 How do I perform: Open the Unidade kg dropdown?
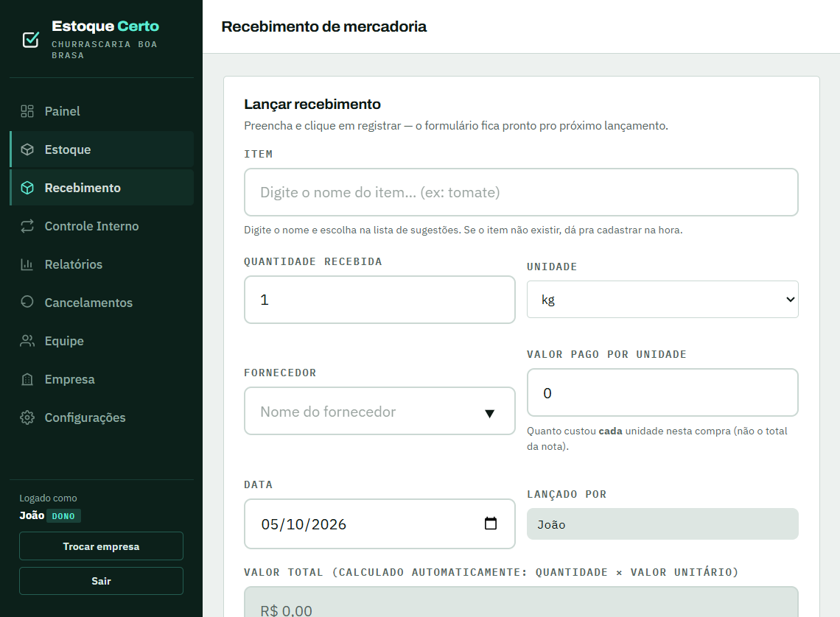click(x=662, y=299)
